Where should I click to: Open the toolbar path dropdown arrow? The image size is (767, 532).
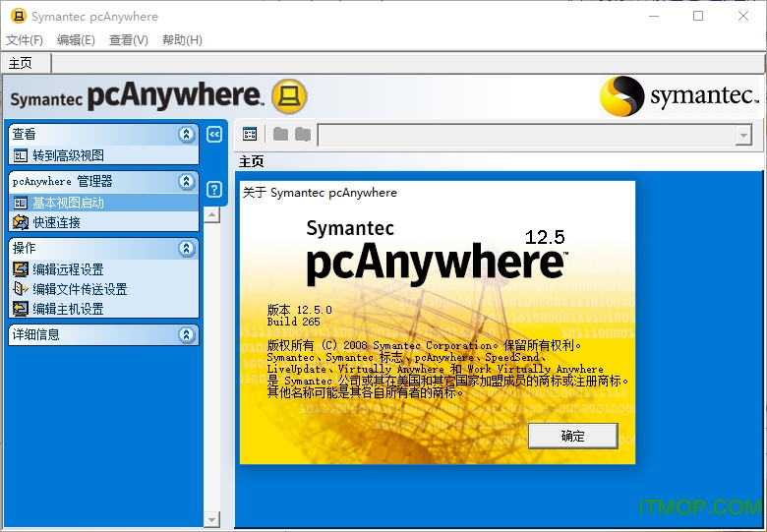coord(743,136)
